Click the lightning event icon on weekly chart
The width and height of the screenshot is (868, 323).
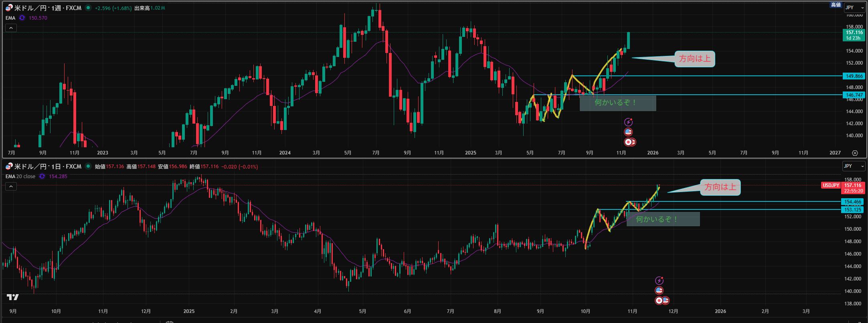click(628, 122)
